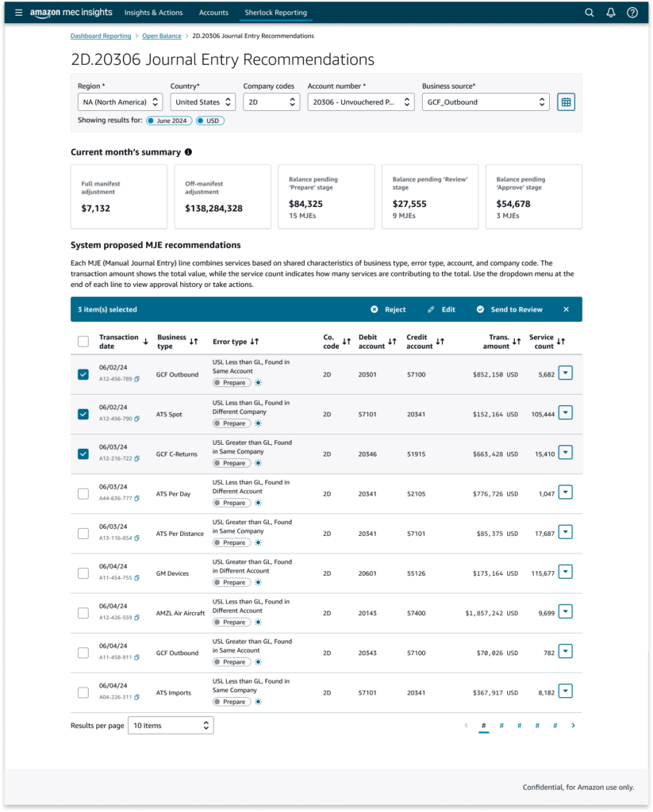Show info for Current month's summary
Image resolution: width=653 pixels, height=812 pixels.
point(188,151)
